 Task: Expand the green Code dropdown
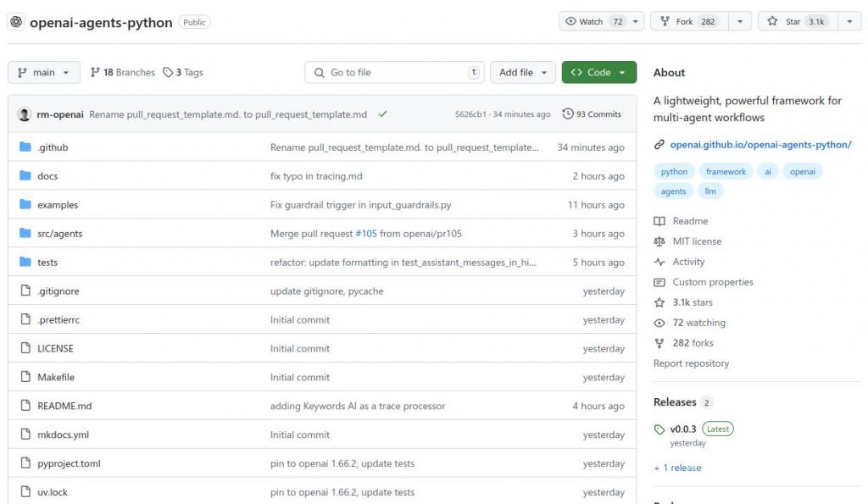598,73
